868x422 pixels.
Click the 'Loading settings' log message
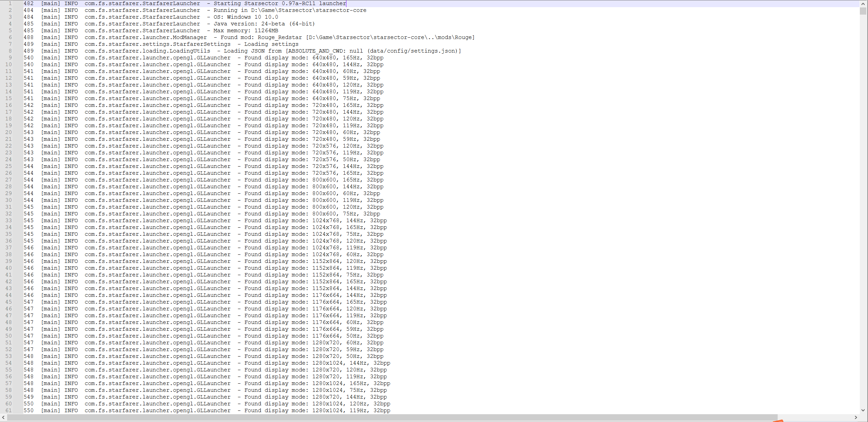(271, 44)
